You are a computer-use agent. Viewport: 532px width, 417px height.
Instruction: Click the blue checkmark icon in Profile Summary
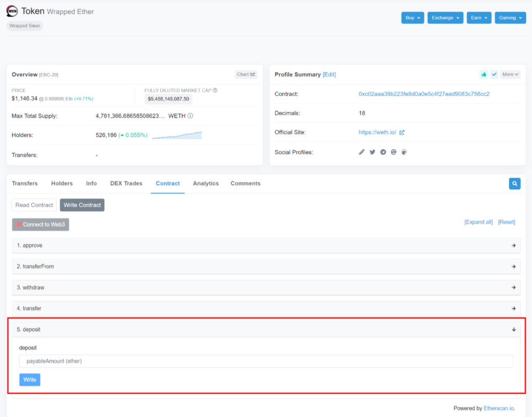tap(494, 74)
